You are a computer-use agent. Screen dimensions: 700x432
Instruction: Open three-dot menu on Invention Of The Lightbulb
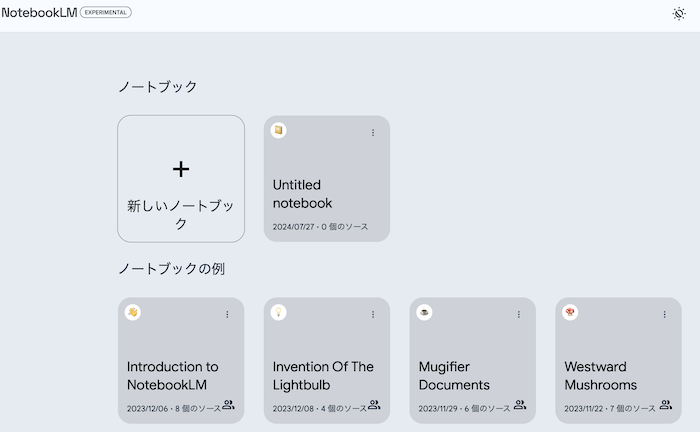pyautogui.click(x=373, y=314)
